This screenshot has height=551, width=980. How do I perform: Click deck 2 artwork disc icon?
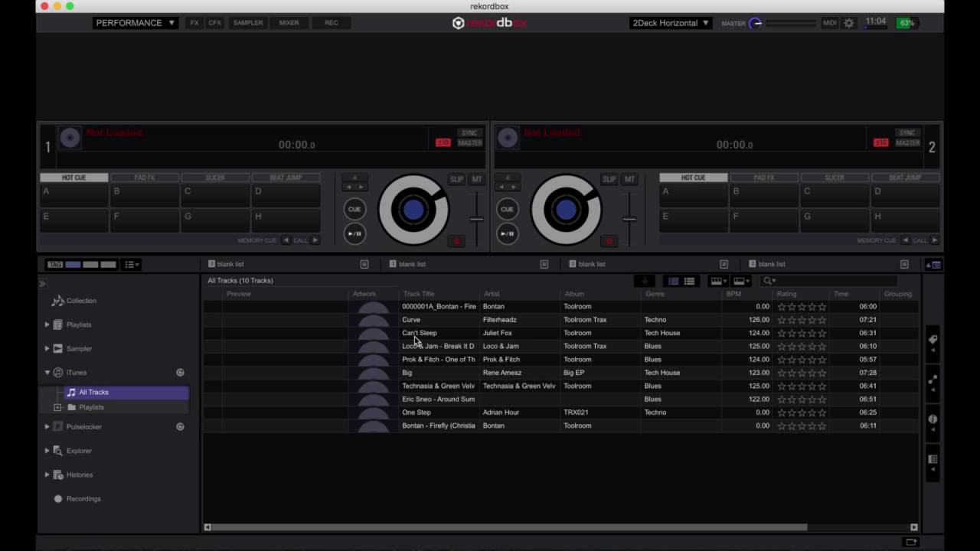pyautogui.click(x=508, y=138)
